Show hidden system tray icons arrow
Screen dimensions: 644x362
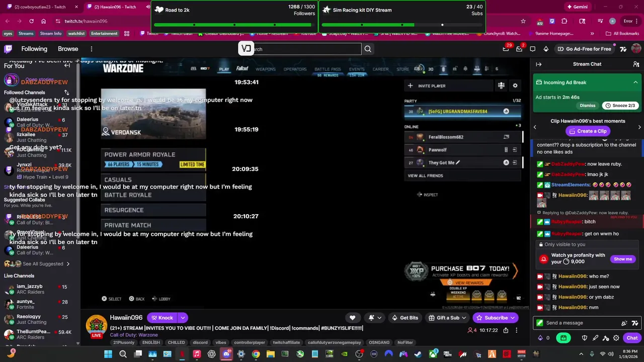[581, 354]
